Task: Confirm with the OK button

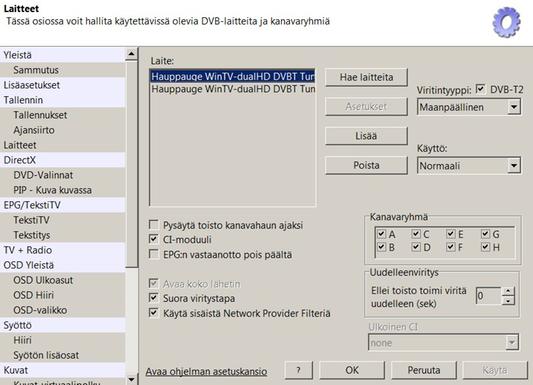Action: pos(352,370)
